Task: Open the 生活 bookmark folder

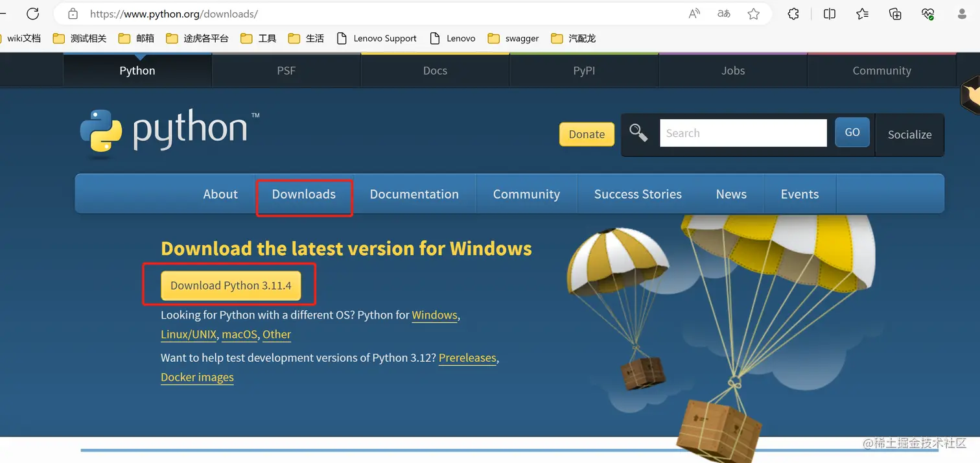Action: 306,38
